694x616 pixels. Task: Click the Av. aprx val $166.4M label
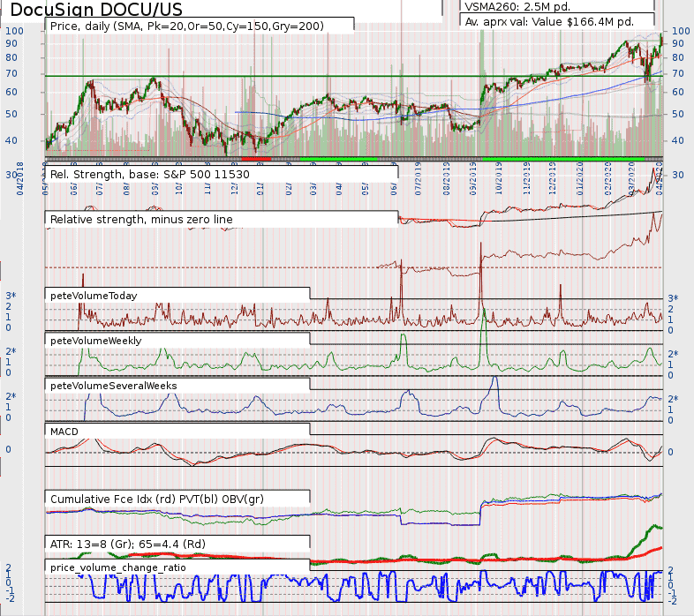[x=549, y=22]
